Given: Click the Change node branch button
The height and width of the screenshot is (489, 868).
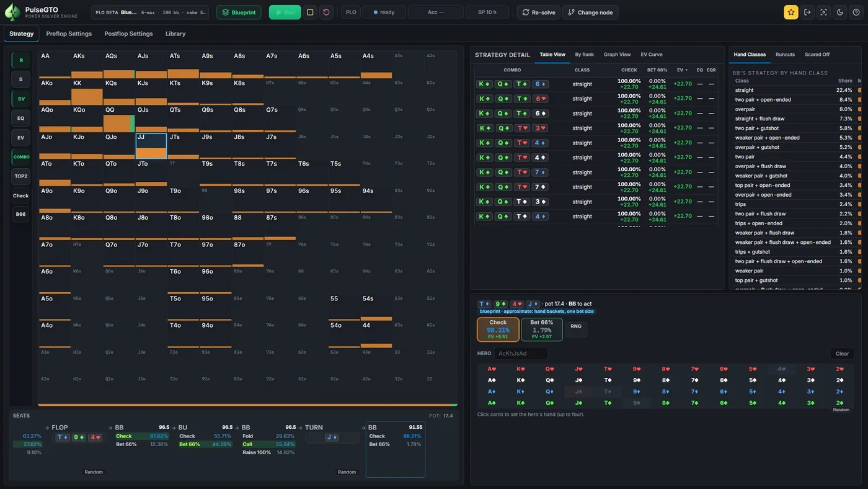Looking at the screenshot, I should point(590,12).
